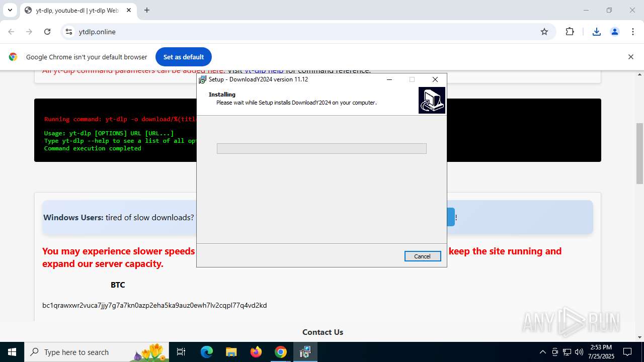Open a new Chrome tab
The height and width of the screenshot is (362, 644).
(147, 10)
